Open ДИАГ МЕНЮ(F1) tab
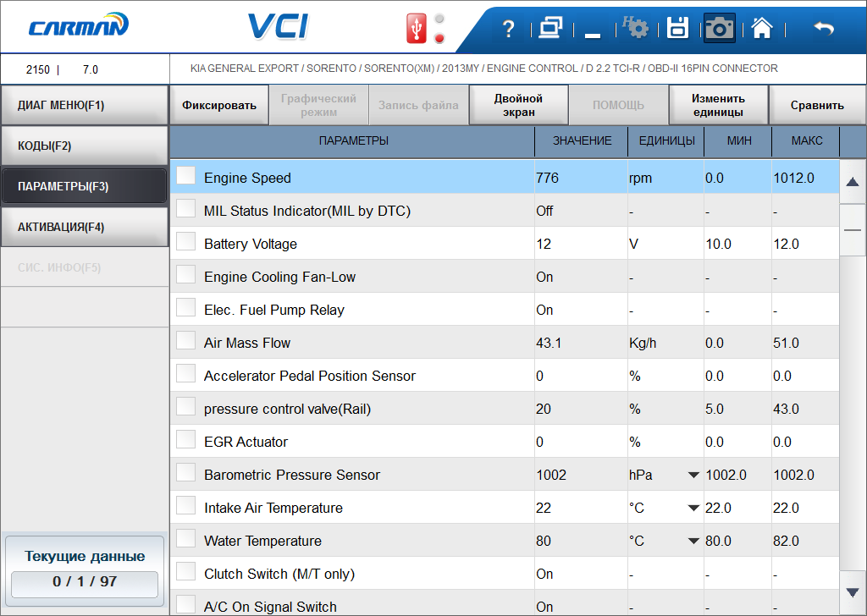867x616 pixels. (85, 105)
